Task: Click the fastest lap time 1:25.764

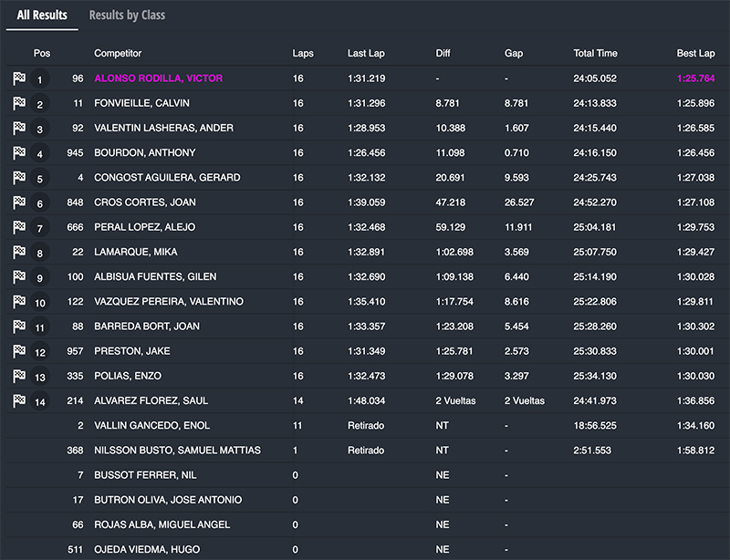Action: coord(695,78)
